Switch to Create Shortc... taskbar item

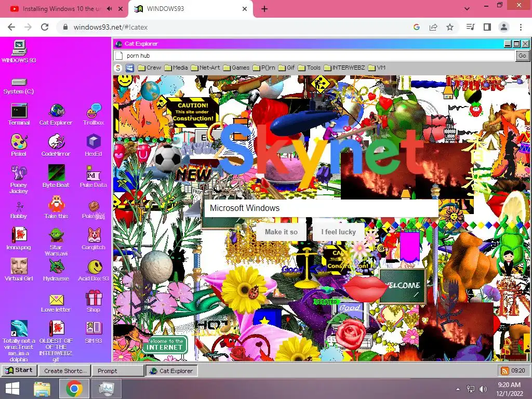[x=65, y=371]
